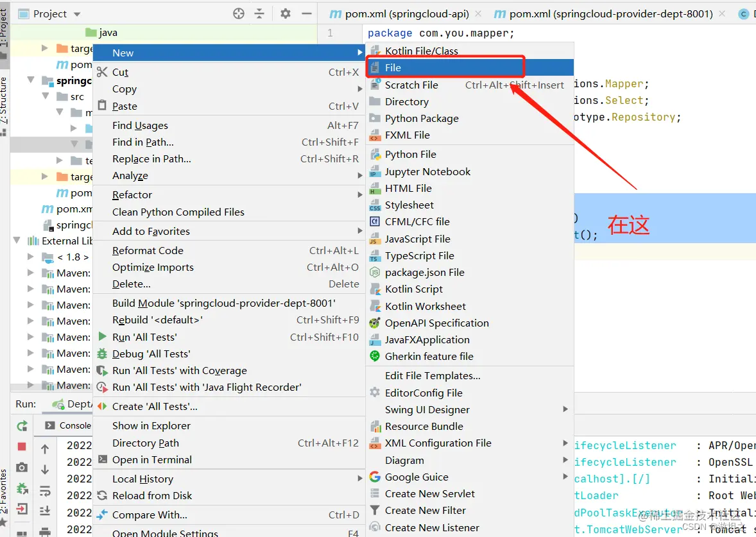Choose Find Usages in context menu
The height and width of the screenshot is (537, 756).
point(229,126)
